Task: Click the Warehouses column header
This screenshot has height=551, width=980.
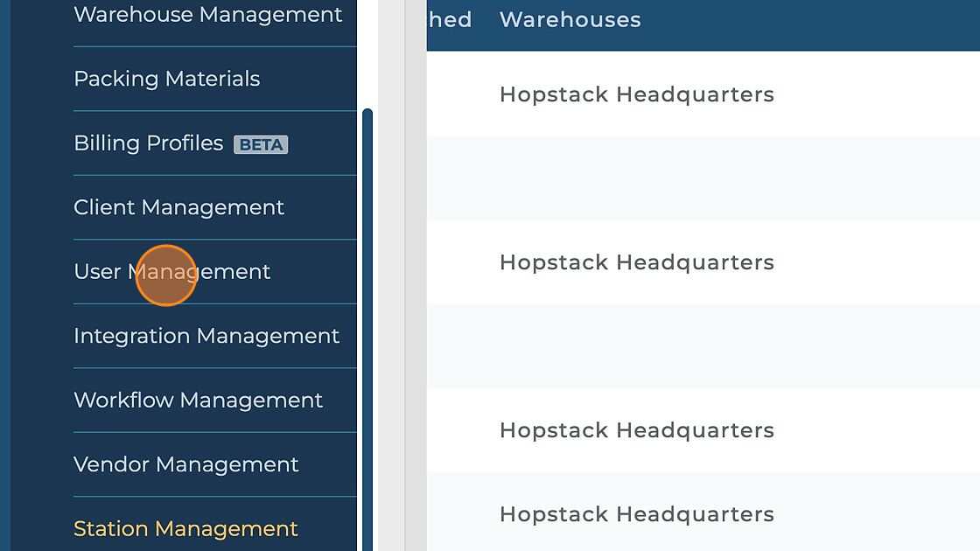Action: [x=570, y=20]
